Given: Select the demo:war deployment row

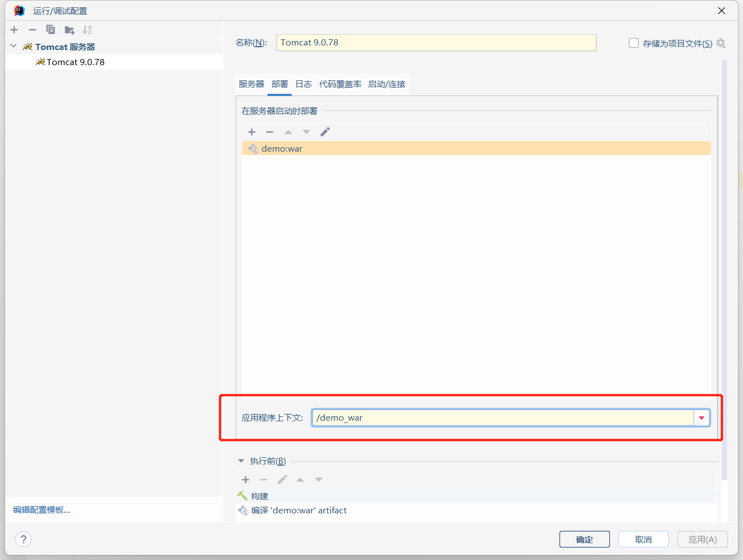Looking at the screenshot, I should (477, 148).
